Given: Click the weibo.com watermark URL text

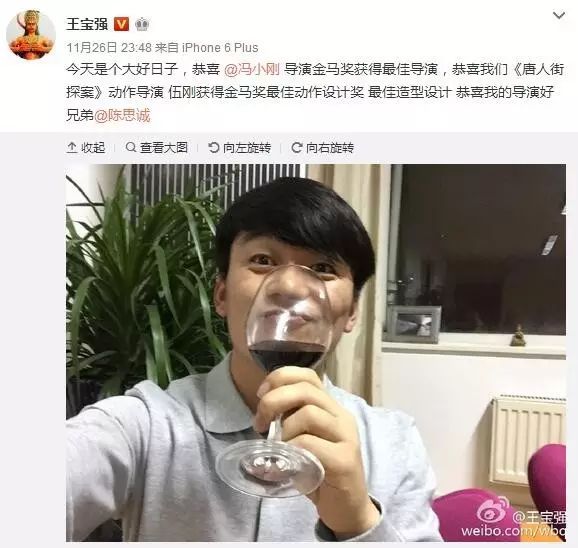Looking at the screenshot, I should click(513, 531).
